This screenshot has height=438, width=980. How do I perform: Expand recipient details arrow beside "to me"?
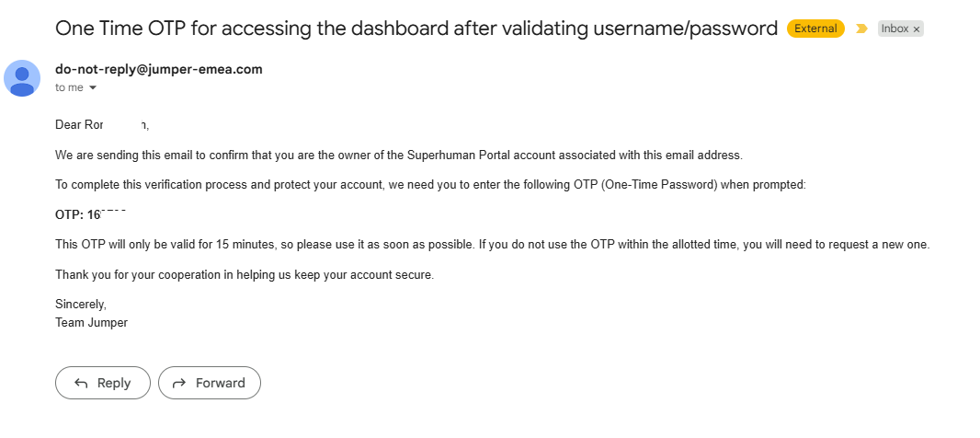click(x=93, y=87)
